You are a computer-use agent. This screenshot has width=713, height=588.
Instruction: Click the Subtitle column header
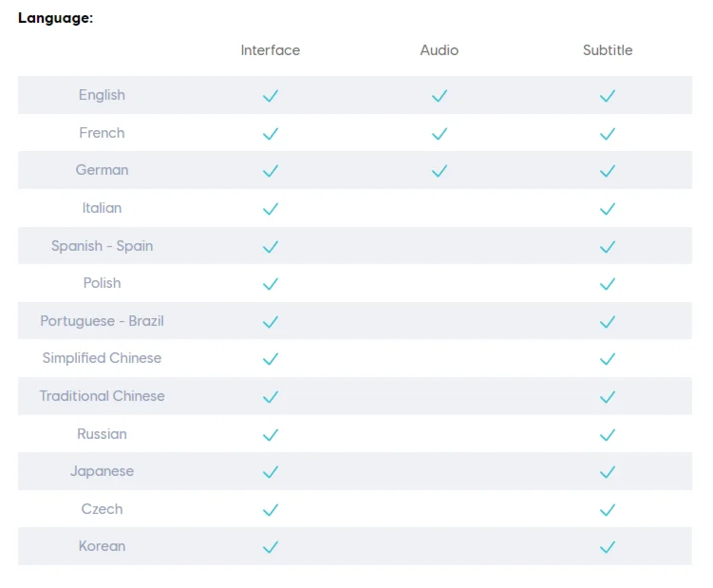point(608,50)
